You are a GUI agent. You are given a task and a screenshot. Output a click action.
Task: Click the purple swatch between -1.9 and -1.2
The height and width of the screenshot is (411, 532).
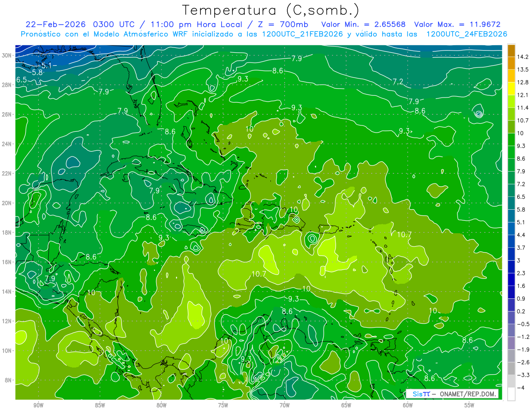(511, 343)
